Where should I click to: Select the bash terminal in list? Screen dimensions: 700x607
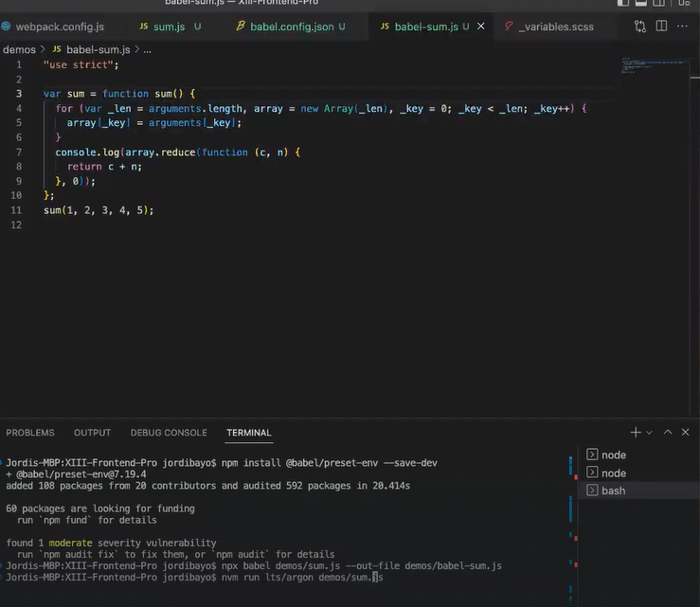coord(638,491)
